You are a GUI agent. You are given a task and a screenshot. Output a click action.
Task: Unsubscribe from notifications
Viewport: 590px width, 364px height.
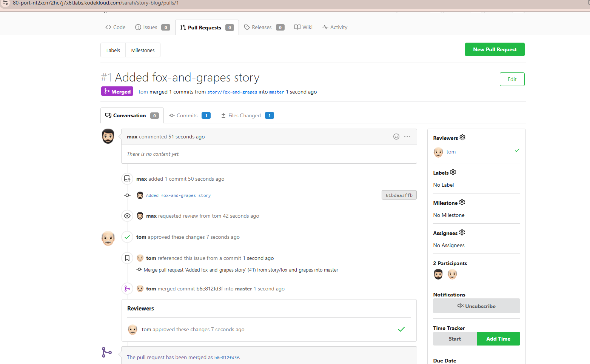coord(476,306)
